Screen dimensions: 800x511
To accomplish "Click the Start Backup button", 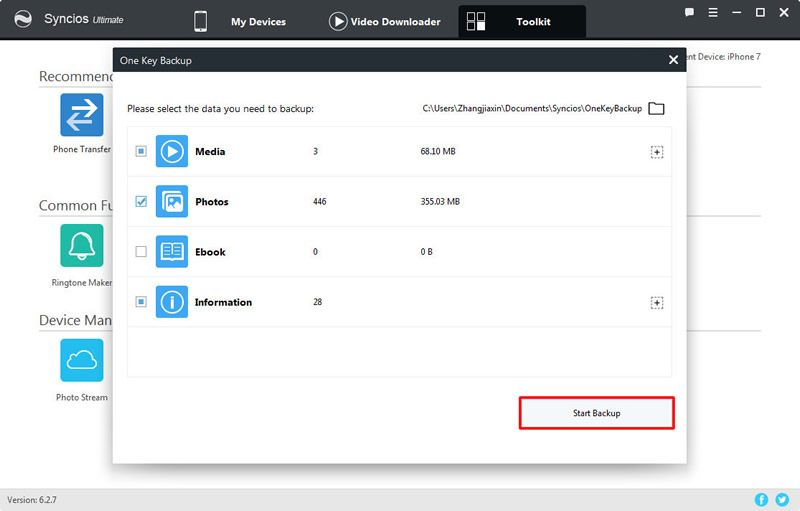I will [596, 413].
